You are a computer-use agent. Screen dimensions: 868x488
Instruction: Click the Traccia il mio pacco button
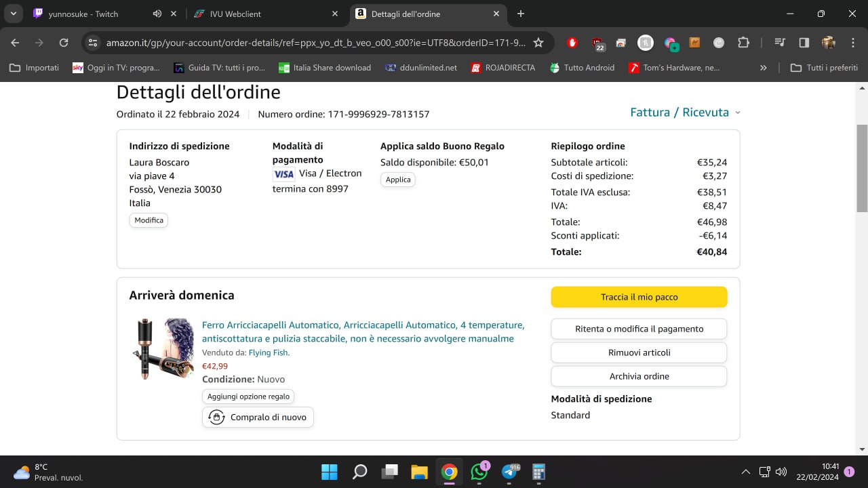(x=639, y=297)
